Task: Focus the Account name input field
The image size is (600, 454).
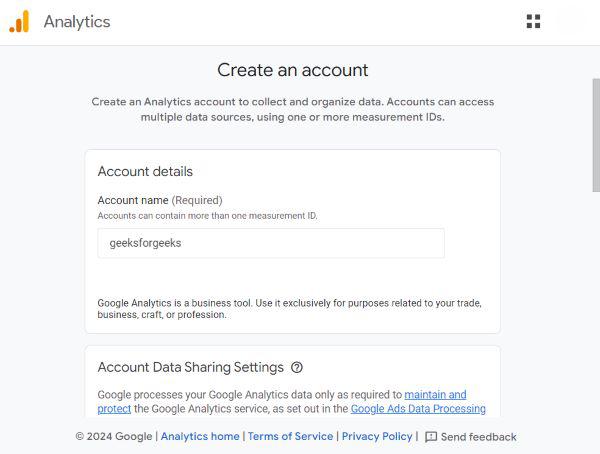Action: coord(271,243)
